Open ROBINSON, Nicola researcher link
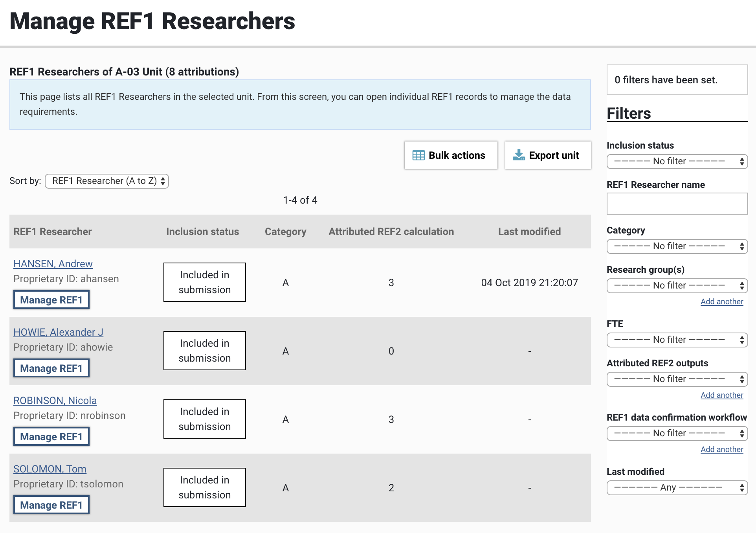756x533 pixels. (55, 401)
